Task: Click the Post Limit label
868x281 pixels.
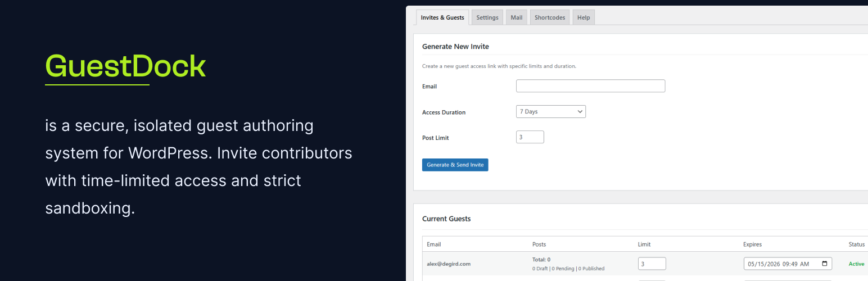Action: point(436,138)
